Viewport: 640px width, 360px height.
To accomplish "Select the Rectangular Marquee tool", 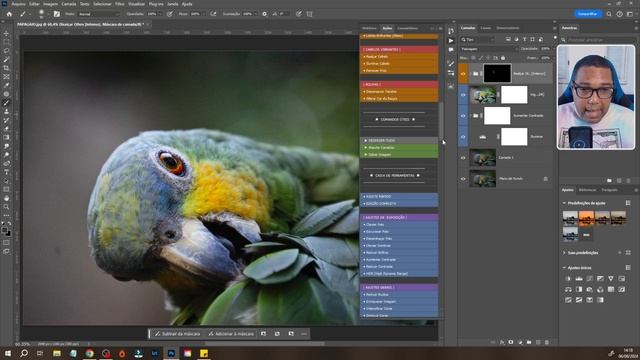I will [x=6, y=42].
